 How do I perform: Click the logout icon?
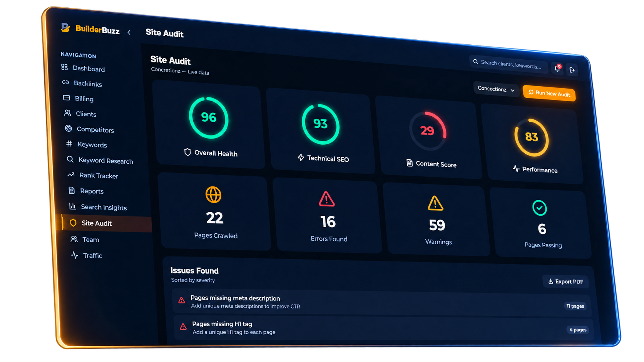(x=572, y=70)
